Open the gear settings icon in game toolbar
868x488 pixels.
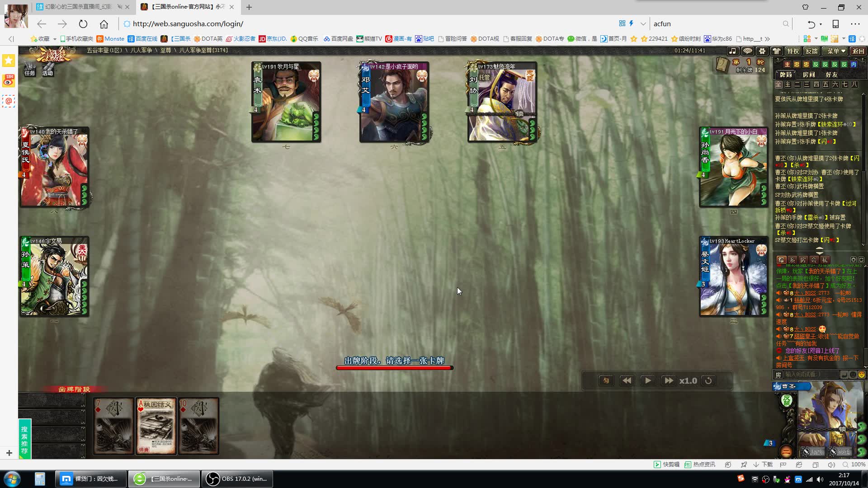click(762, 51)
